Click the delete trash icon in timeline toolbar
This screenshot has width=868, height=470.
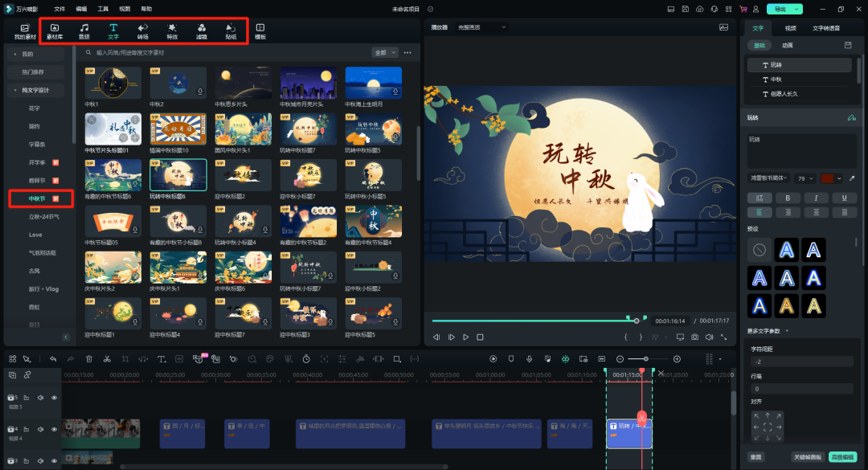[88, 359]
